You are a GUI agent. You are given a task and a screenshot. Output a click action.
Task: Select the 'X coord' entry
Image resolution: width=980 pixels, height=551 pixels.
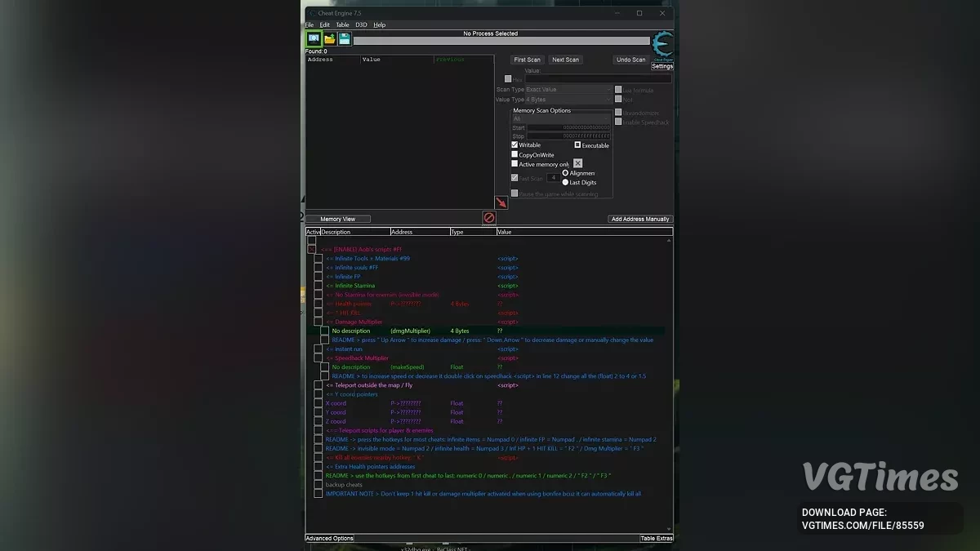tap(336, 403)
